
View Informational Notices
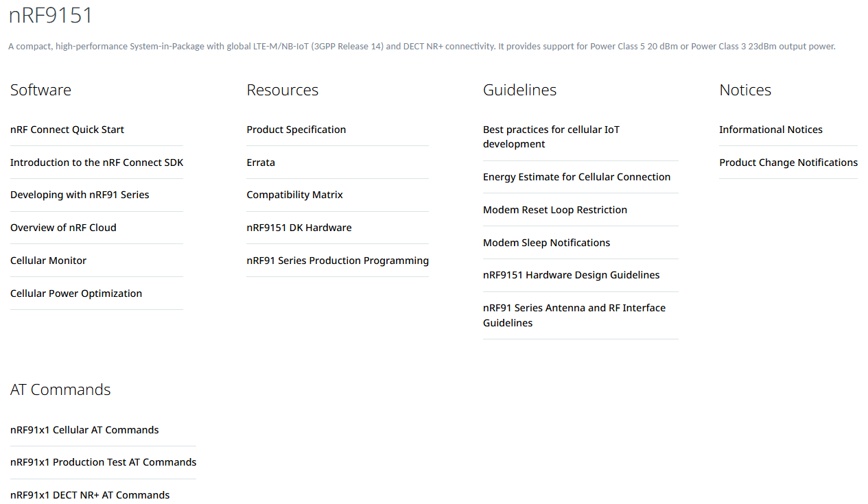pyautogui.click(x=771, y=130)
